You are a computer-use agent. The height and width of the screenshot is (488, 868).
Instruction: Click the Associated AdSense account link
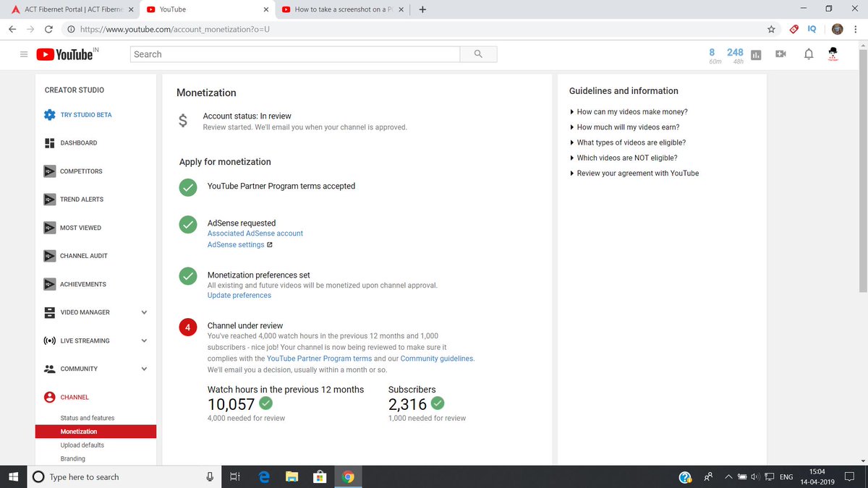(255, 234)
